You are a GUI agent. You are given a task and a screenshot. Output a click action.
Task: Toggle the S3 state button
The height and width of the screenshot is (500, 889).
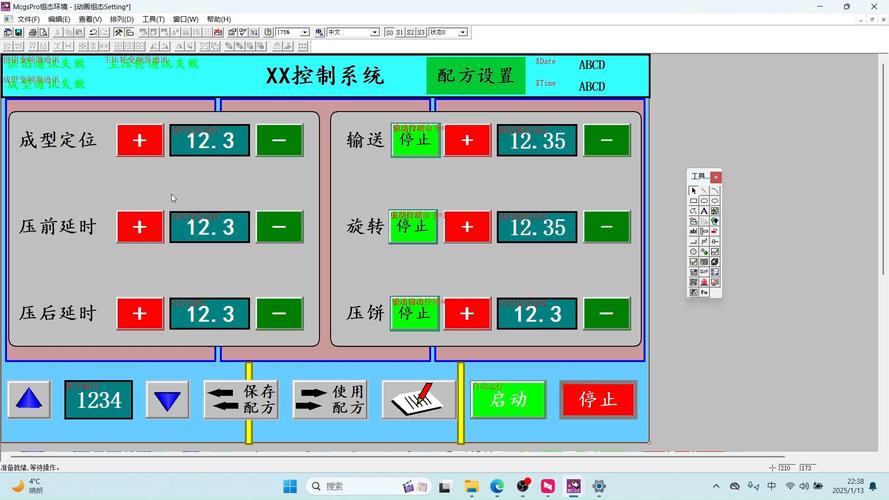tap(421, 32)
